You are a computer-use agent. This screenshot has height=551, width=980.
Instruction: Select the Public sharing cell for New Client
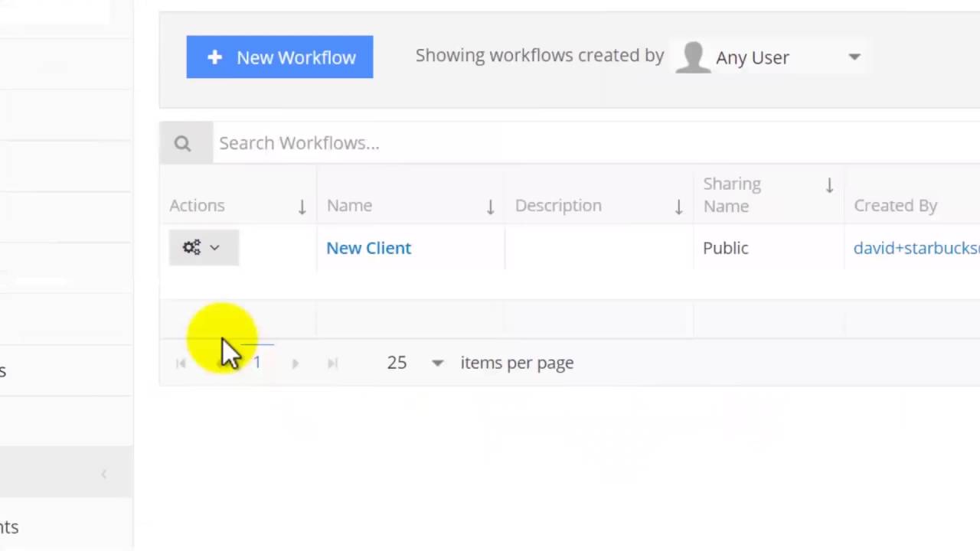[725, 248]
